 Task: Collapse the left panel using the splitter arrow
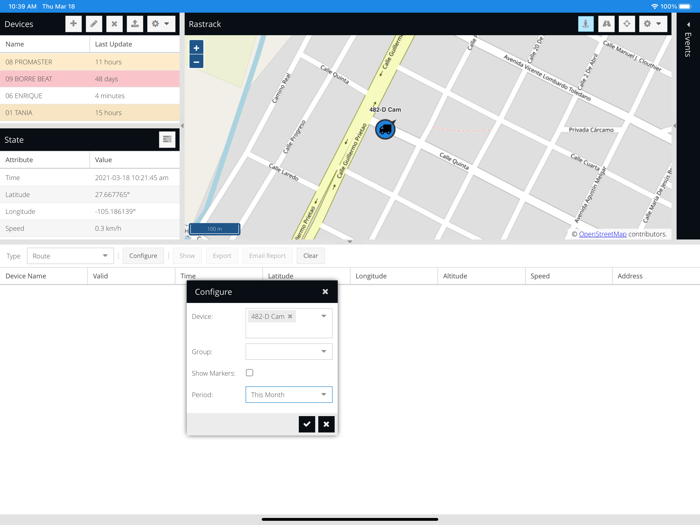coord(182,126)
